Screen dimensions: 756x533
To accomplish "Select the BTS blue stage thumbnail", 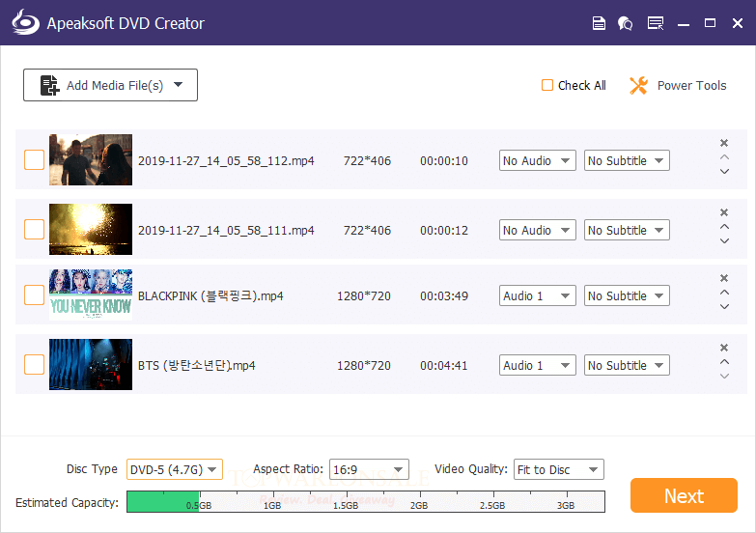I will [91, 365].
